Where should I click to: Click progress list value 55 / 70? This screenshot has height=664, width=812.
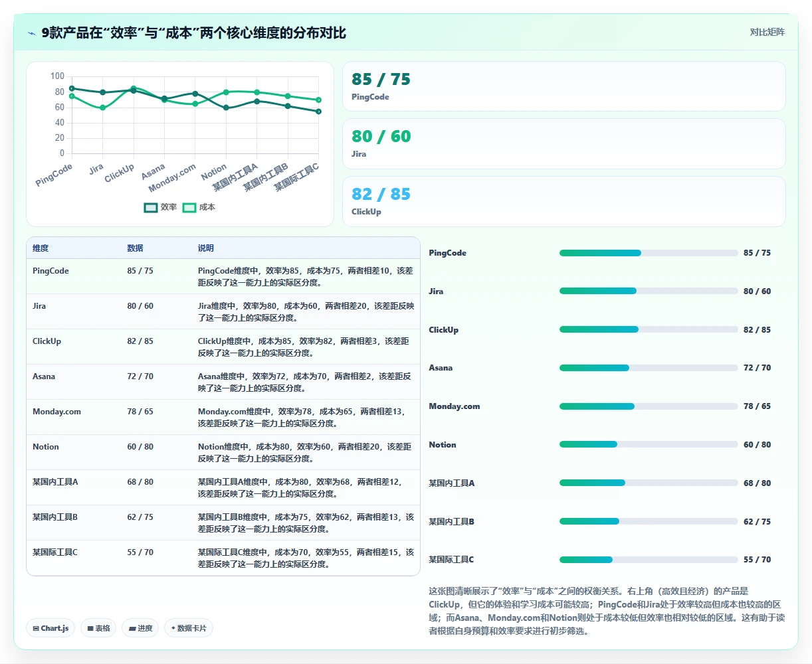click(758, 560)
